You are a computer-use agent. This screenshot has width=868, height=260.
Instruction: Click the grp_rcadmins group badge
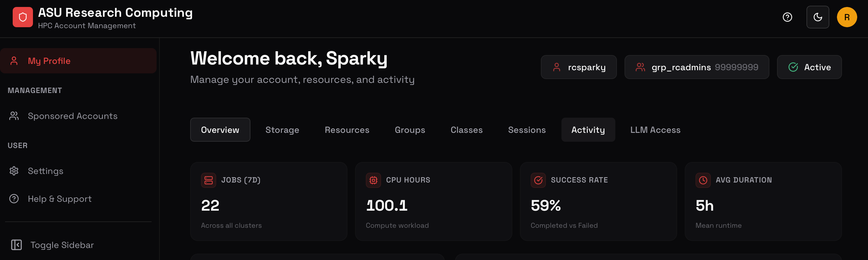[696, 67]
